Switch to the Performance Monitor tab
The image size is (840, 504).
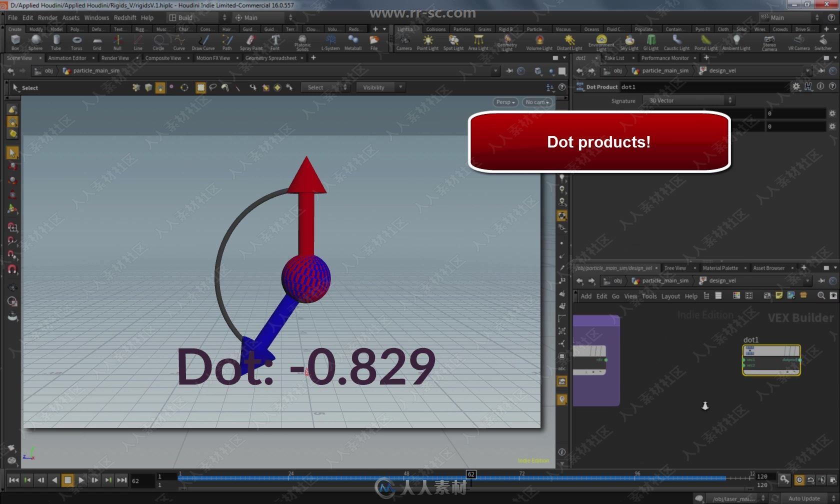(665, 58)
